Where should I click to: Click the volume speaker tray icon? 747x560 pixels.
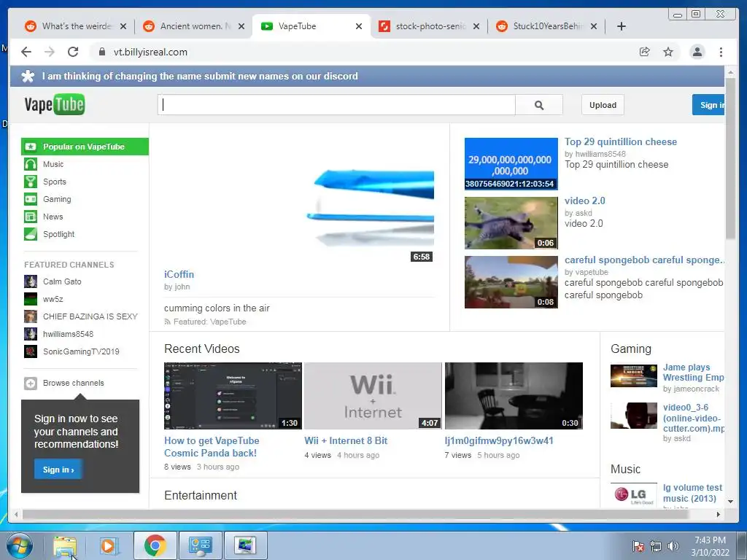(x=673, y=546)
